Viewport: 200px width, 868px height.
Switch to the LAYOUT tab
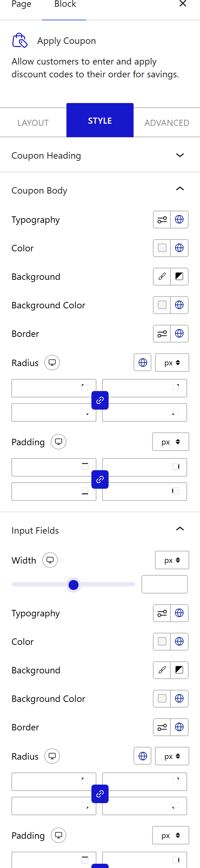[33, 123]
